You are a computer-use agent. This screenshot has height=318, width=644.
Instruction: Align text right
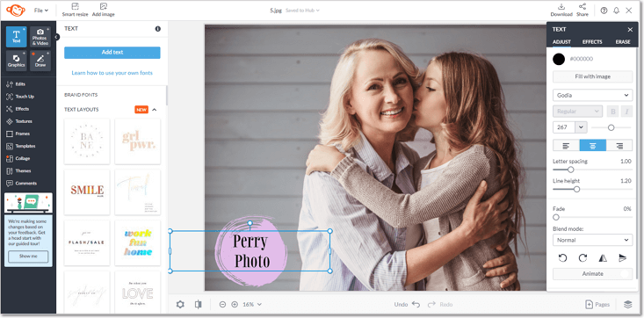(x=619, y=146)
